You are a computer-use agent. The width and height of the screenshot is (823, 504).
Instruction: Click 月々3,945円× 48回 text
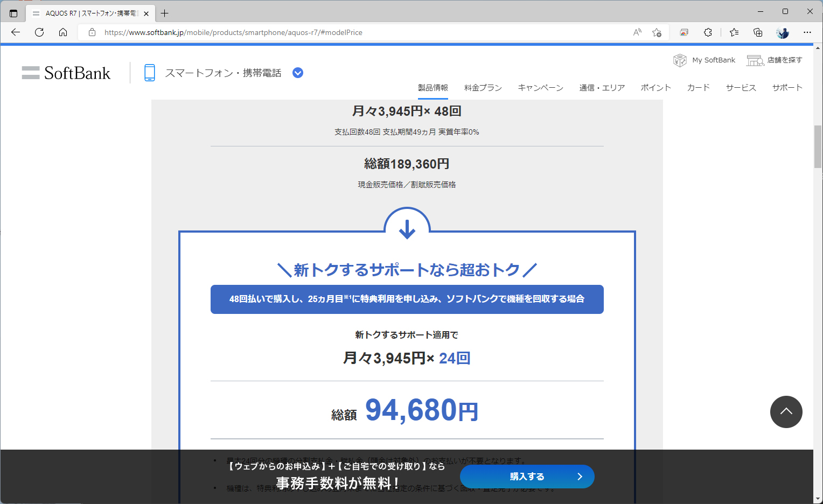click(407, 111)
